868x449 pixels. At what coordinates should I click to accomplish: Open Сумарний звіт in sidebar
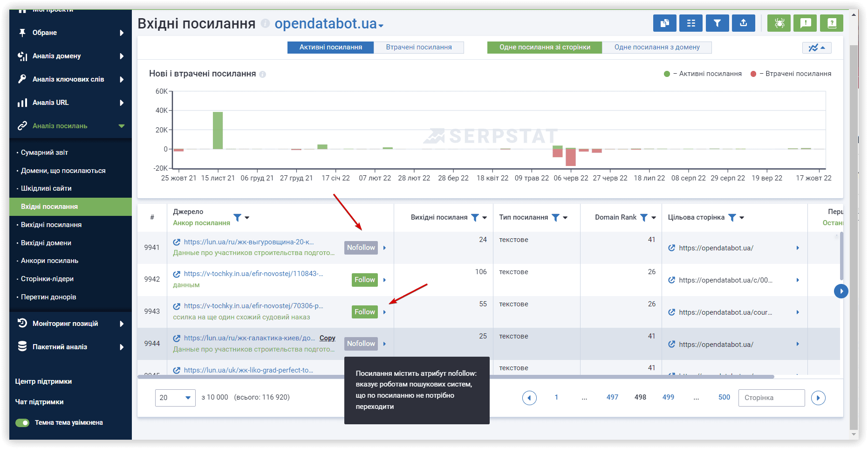click(44, 152)
